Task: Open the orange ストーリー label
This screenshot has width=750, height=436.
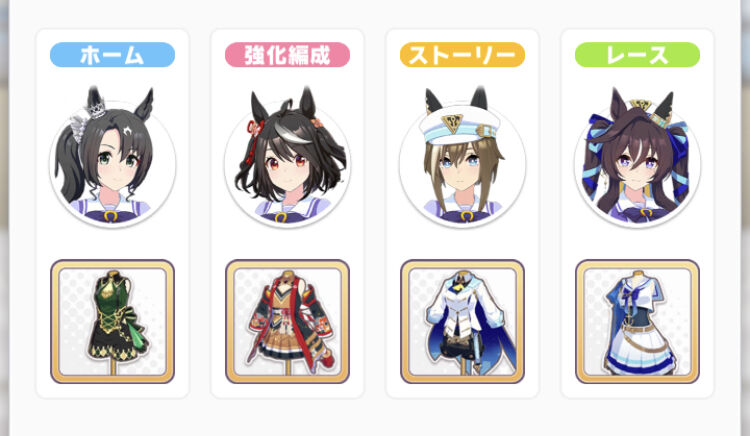Action: [463, 54]
